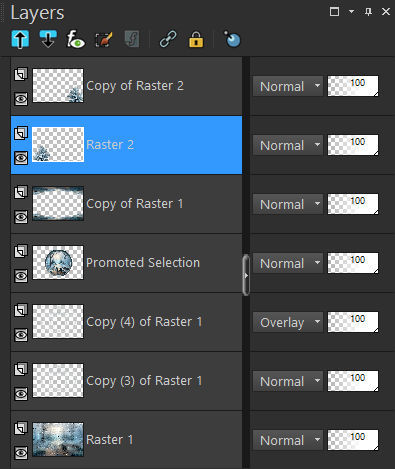Open the Layers panel options menu arrow

[351, 12]
